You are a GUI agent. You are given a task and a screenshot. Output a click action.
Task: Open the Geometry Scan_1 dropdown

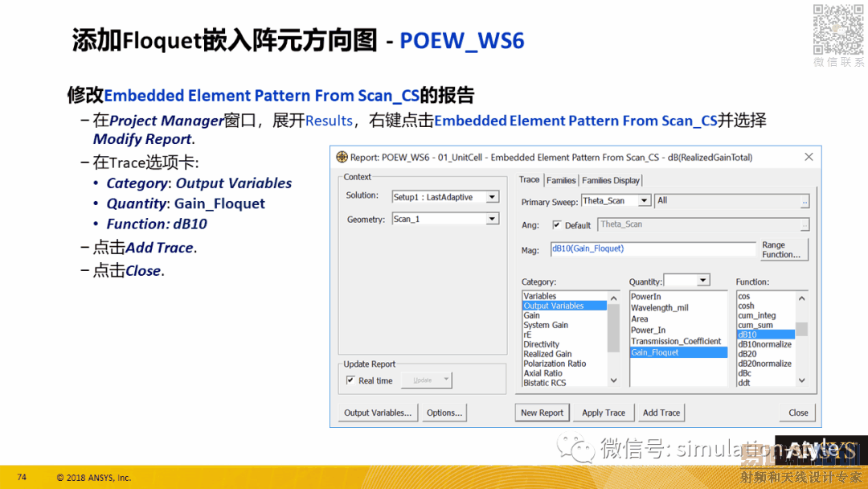click(x=492, y=220)
